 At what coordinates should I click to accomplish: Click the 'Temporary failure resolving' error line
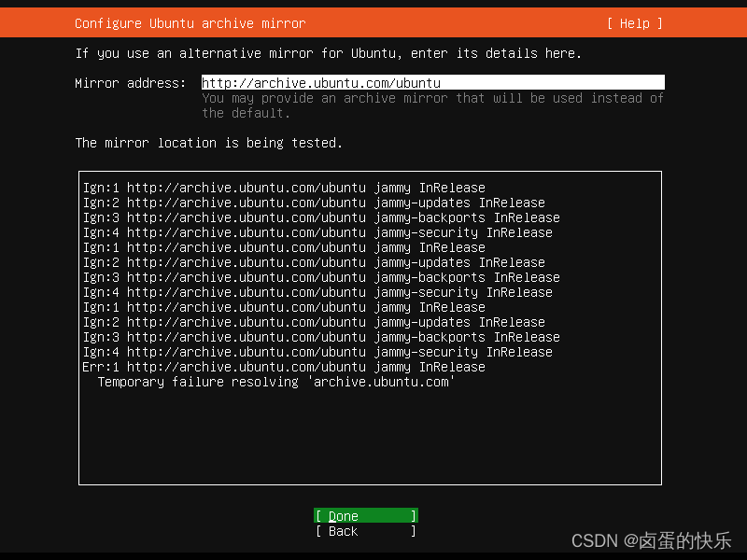tap(275, 382)
